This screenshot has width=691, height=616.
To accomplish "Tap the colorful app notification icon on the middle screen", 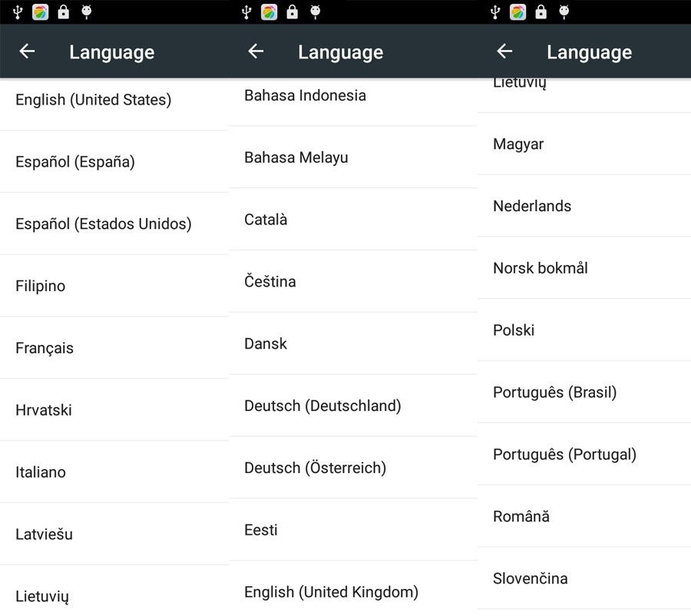I will [x=269, y=12].
